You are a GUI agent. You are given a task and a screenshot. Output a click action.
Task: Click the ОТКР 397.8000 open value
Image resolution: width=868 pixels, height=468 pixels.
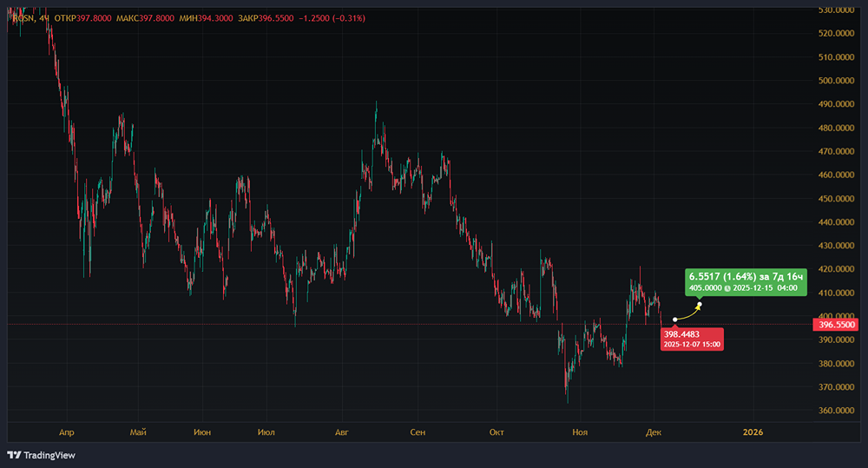(x=83, y=18)
